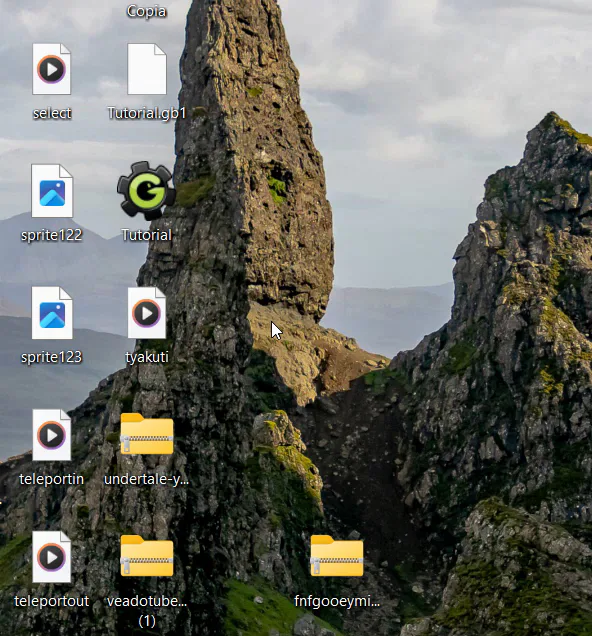Select the 'select' media file icon

[x=51, y=69]
